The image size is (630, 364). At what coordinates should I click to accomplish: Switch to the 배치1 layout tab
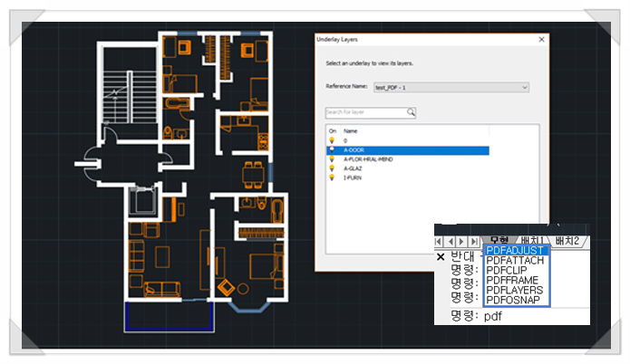pyautogui.click(x=531, y=241)
